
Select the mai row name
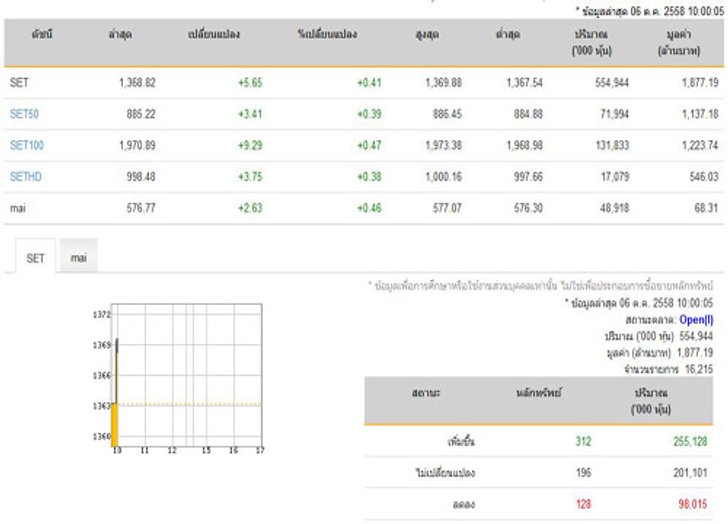coord(18,208)
